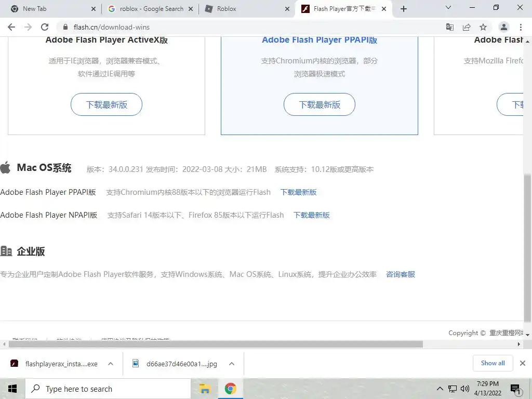Expand options for flashplayerax exe download
The height and width of the screenshot is (399, 532).
(x=111, y=364)
